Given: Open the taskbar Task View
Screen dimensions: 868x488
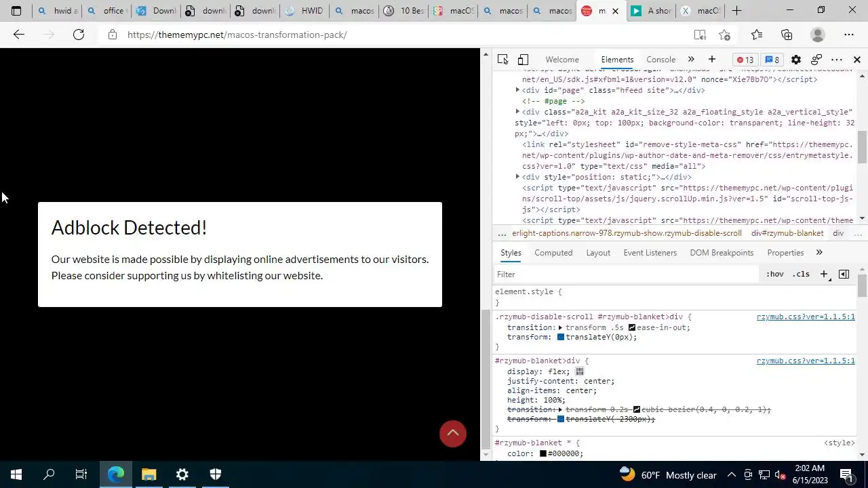Looking at the screenshot, I should pyautogui.click(x=81, y=474).
